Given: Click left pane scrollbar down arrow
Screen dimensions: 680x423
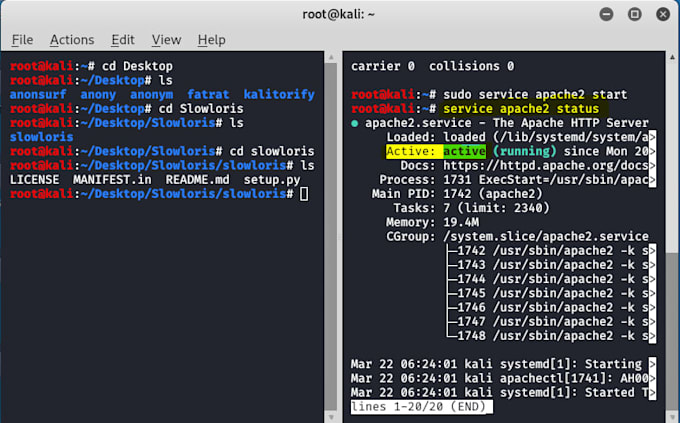Looking at the screenshot, I should click(x=331, y=417).
